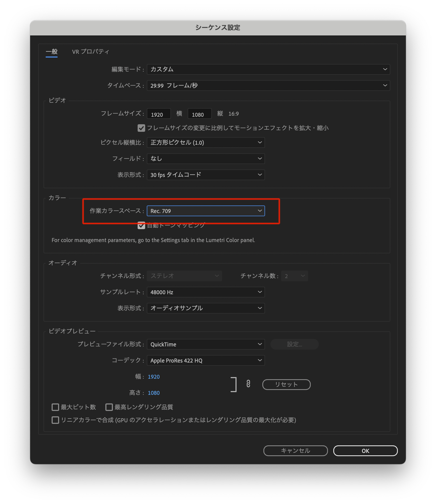Switch to the VR プロパティ tab

(91, 52)
